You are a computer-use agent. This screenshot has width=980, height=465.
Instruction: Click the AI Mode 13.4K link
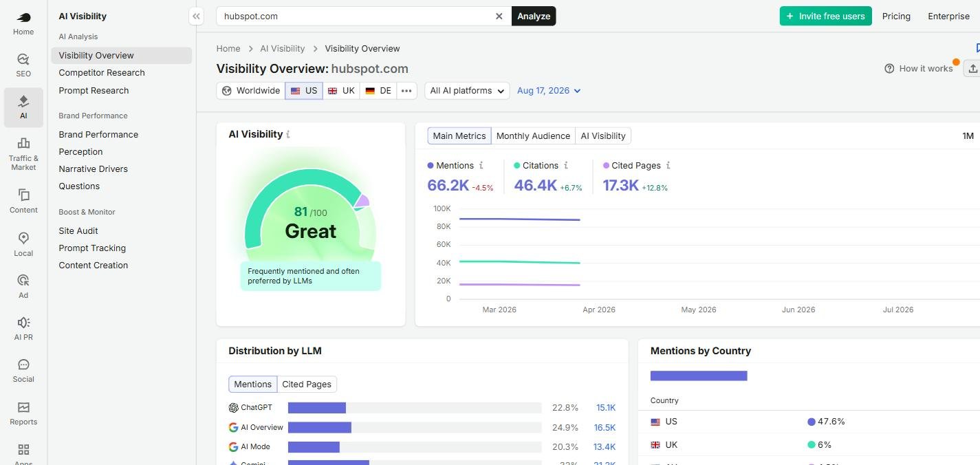(x=605, y=446)
